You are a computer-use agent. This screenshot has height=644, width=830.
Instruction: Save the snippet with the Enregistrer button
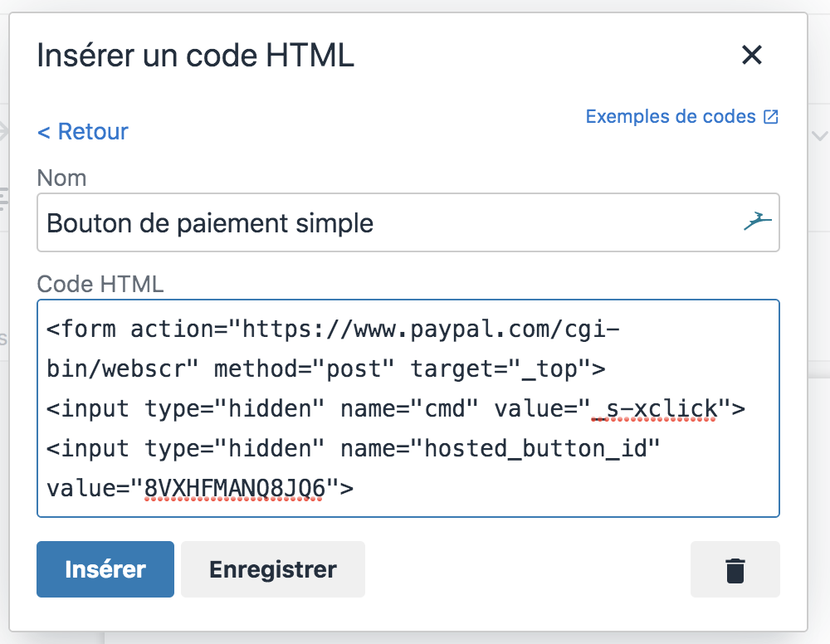[x=272, y=569]
